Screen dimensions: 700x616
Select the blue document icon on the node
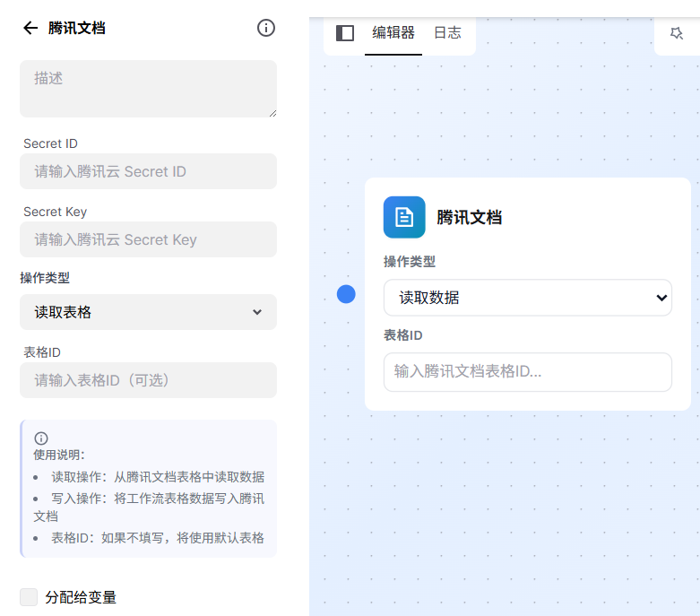tap(404, 217)
